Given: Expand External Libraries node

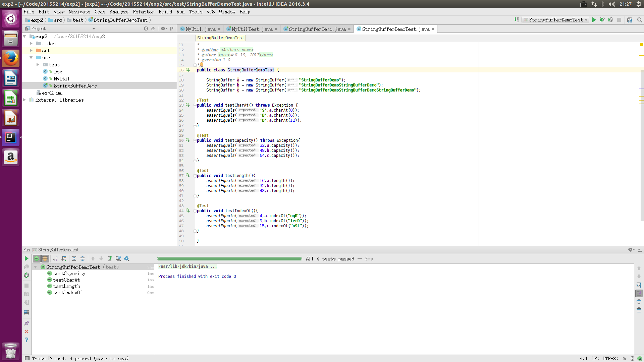Looking at the screenshot, I should click(24, 100).
